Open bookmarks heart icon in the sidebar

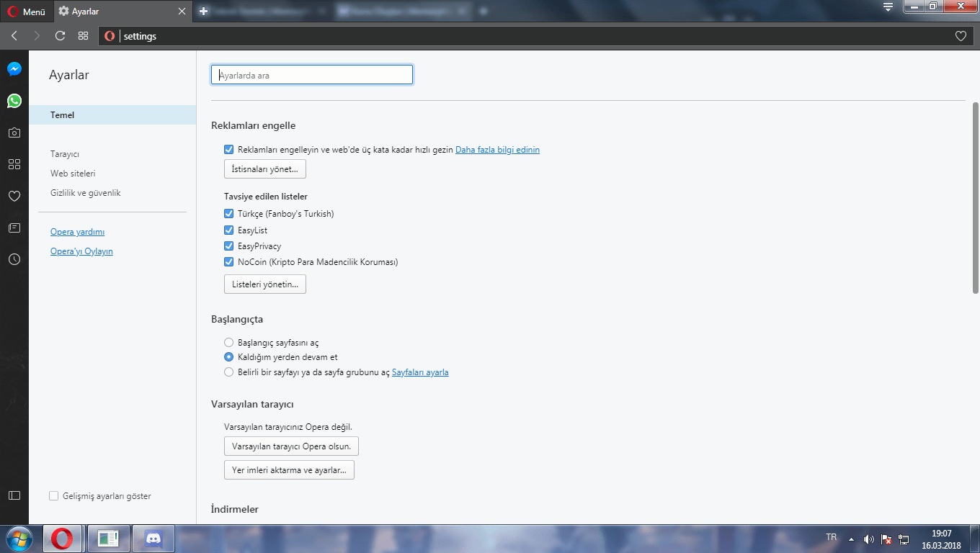click(x=14, y=196)
